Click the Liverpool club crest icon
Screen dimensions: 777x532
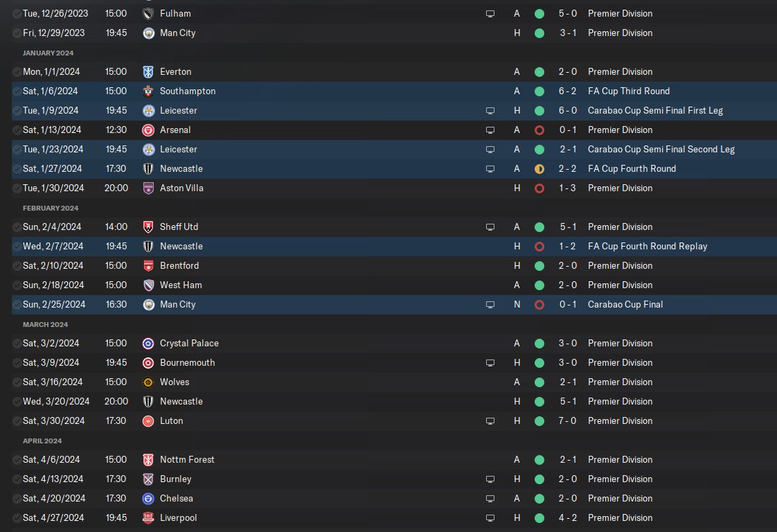point(148,517)
